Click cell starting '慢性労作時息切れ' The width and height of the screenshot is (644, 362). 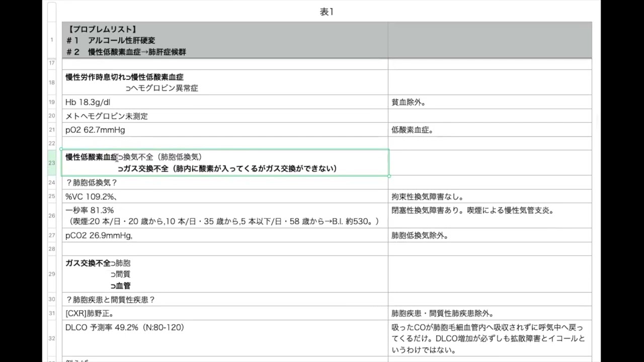point(225,82)
